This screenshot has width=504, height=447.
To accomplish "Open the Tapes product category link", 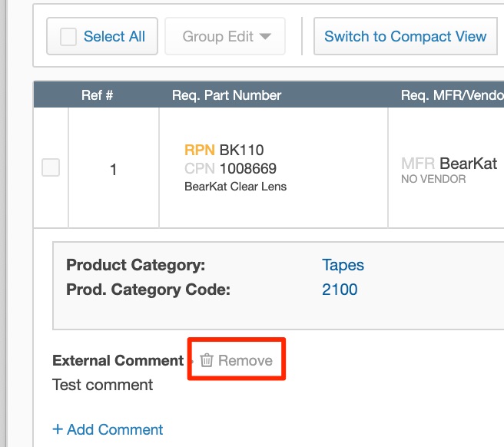I will pos(343,265).
